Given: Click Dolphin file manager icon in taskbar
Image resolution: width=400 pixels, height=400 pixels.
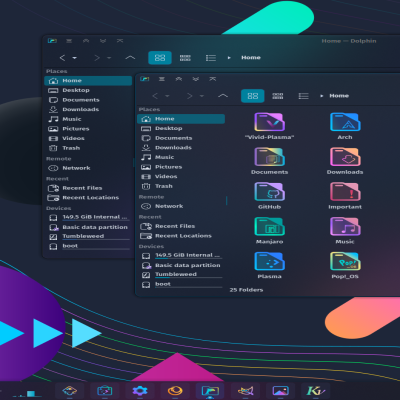Looking at the screenshot, I should tap(210, 390).
